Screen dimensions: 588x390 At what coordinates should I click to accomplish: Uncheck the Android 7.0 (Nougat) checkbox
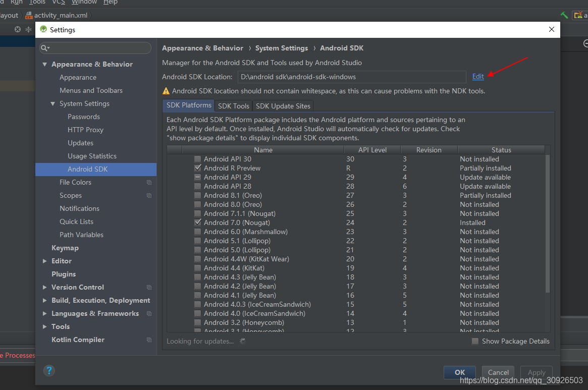click(x=198, y=222)
